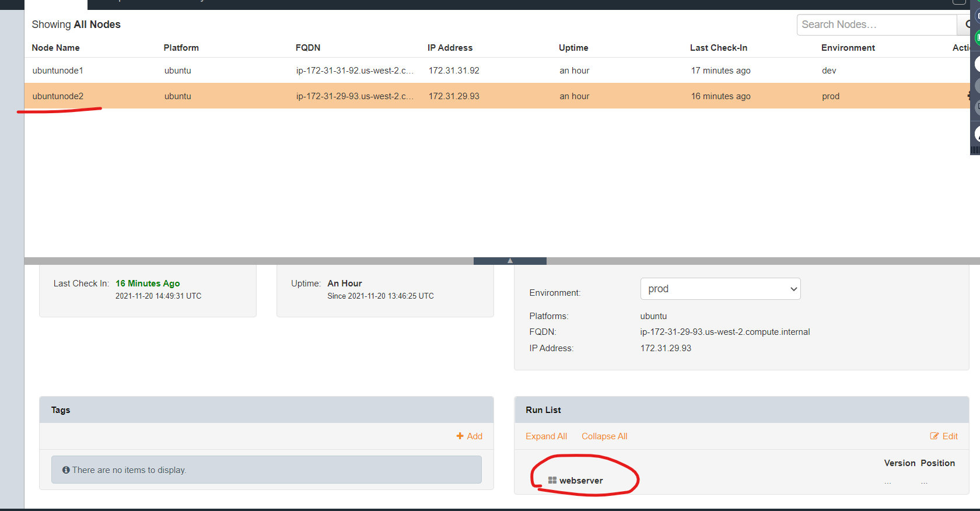This screenshot has height=511, width=980.
Task: Click the plus icon next to Add
Action: coord(460,436)
